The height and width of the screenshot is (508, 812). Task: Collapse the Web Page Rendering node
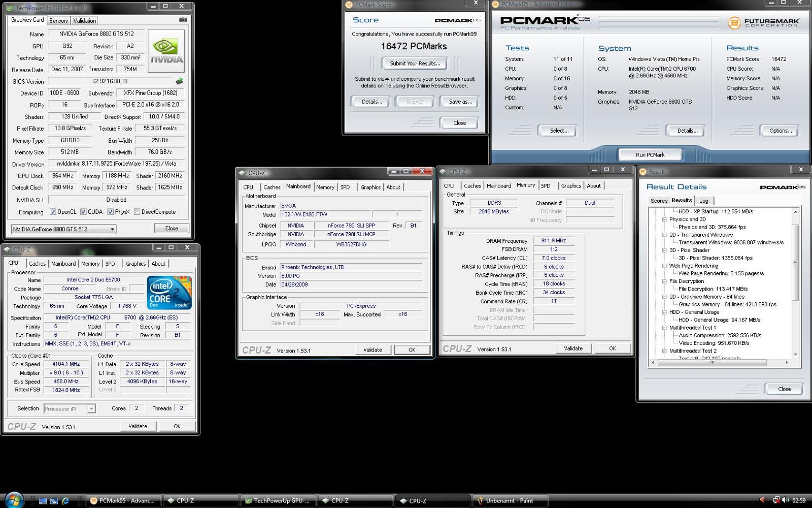pos(664,266)
